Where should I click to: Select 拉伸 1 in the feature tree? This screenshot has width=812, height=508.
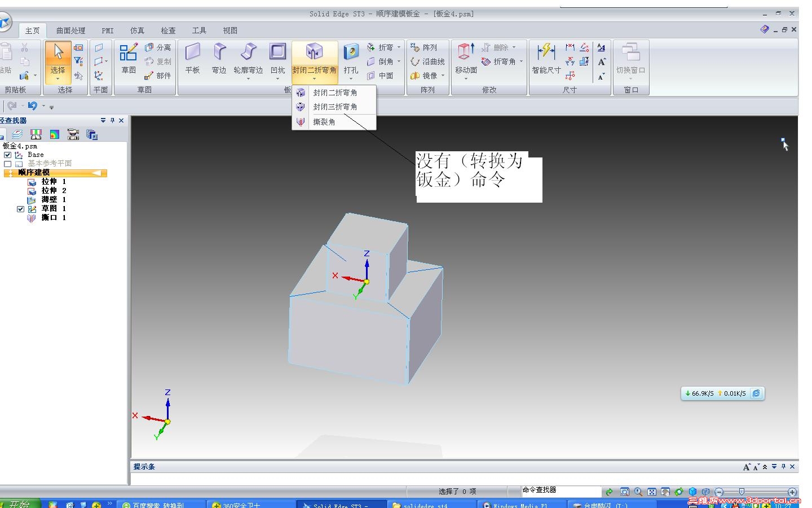(54, 182)
